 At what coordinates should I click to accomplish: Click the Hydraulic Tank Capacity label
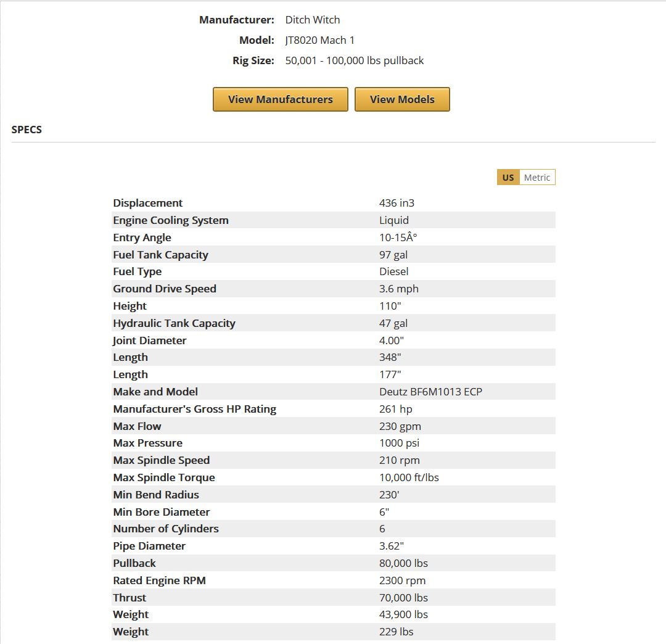[174, 323]
